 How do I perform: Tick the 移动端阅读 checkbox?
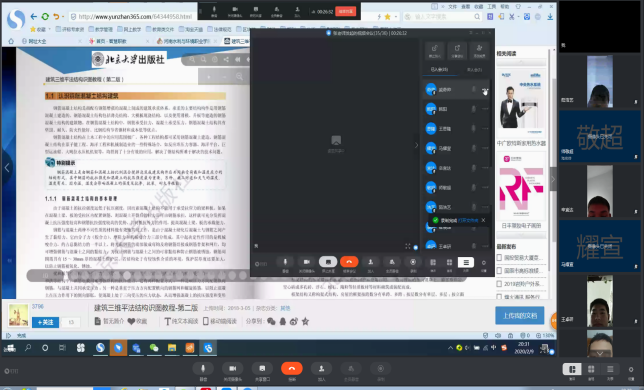(x=206, y=321)
